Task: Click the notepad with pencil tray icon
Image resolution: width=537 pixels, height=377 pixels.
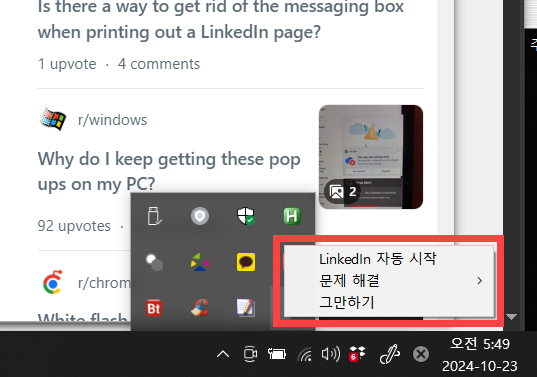Action: pyautogui.click(x=246, y=308)
